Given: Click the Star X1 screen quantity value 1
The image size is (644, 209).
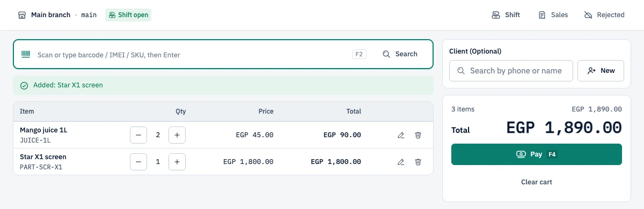Looking at the screenshot, I should point(158,161).
